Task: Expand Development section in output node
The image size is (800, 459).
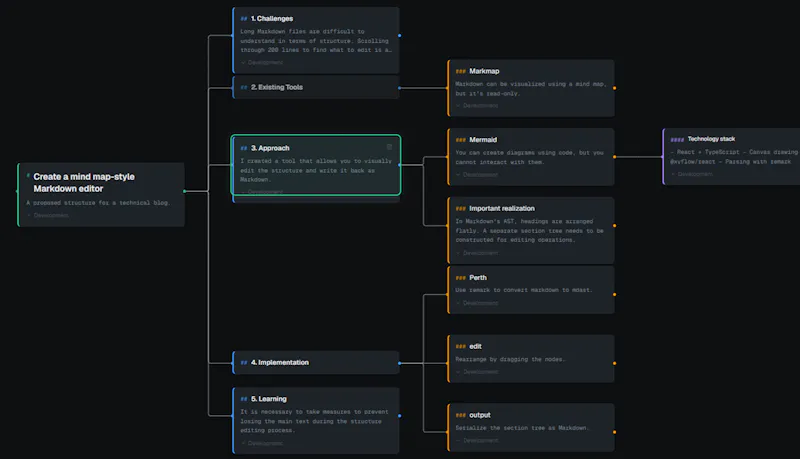Action: click(x=477, y=440)
